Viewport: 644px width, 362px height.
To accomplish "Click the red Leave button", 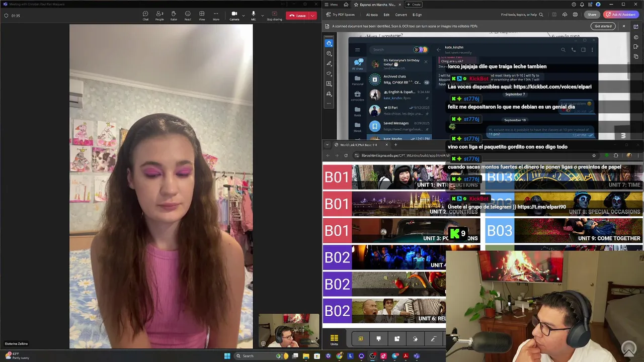I will (x=298, y=16).
